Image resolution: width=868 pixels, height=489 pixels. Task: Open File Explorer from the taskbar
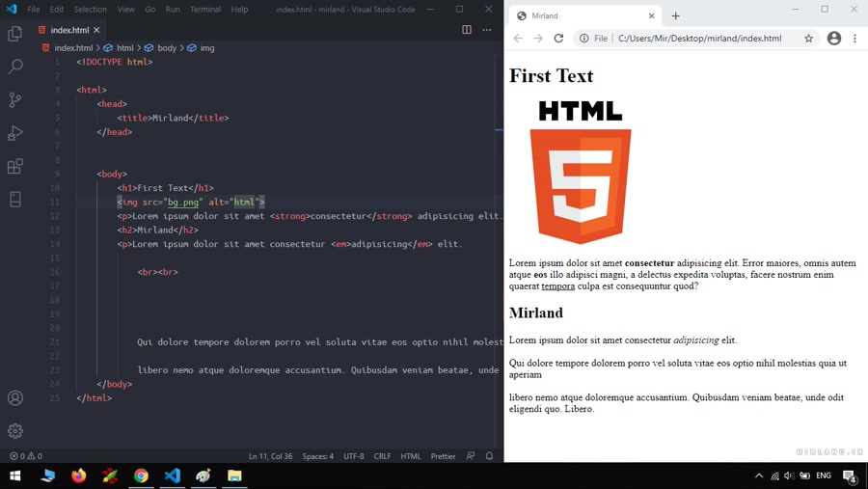coord(234,475)
